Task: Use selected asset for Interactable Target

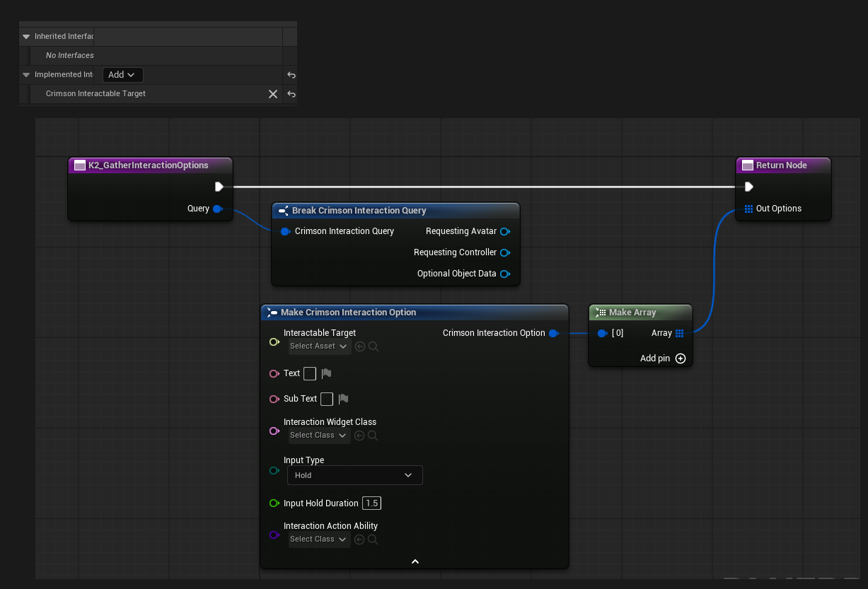Action: pyautogui.click(x=360, y=346)
